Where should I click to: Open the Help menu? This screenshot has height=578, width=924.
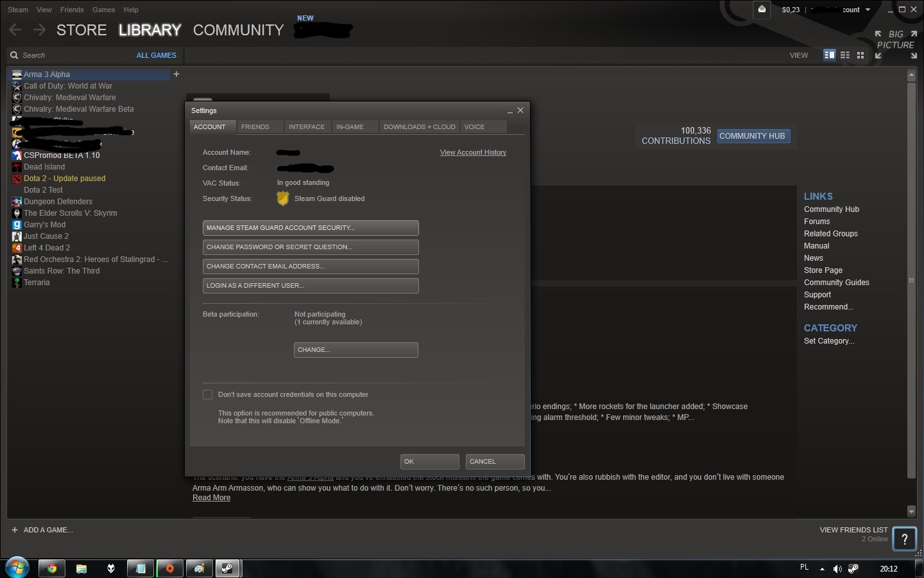(x=131, y=10)
